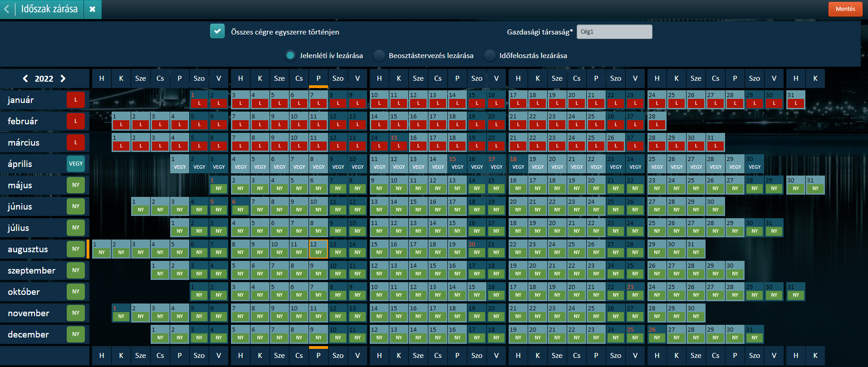Uncheck Összes cégre egyszerre történjen checkbox
This screenshot has width=868, height=367.
(217, 31)
